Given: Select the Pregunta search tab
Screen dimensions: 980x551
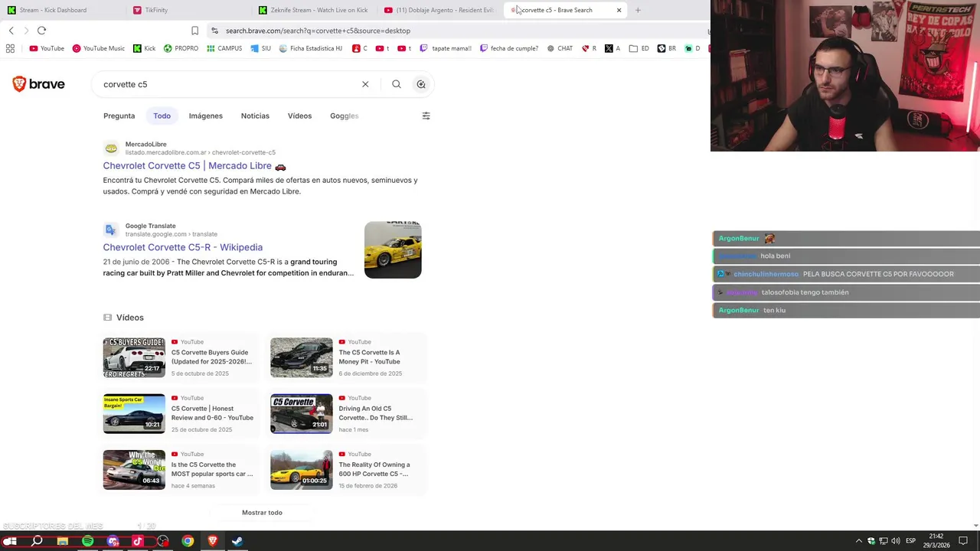Looking at the screenshot, I should click(119, 116).
